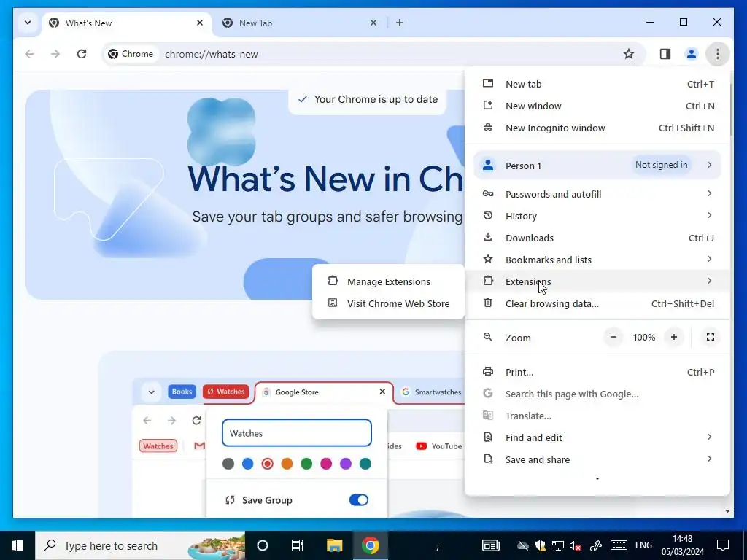This screenshot has height=560, width=747.
Task: Open the Windows Start button
Action: point(18,545)
